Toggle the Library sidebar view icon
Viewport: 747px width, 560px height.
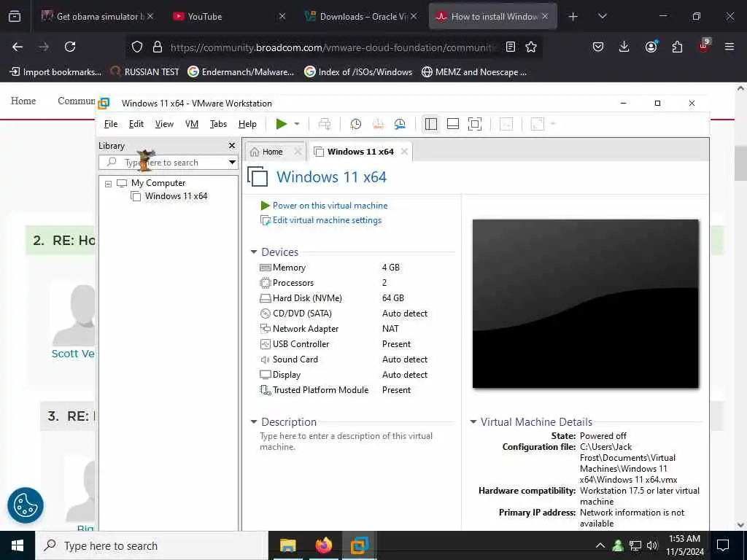pos(431,124)
